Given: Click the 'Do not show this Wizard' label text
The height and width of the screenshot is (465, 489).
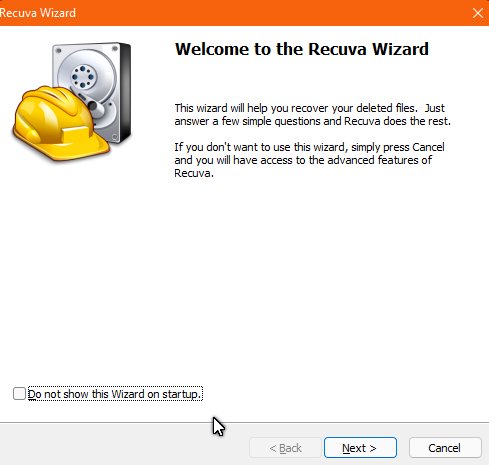Looking at the screenshot, I should (x=114, y=394).
